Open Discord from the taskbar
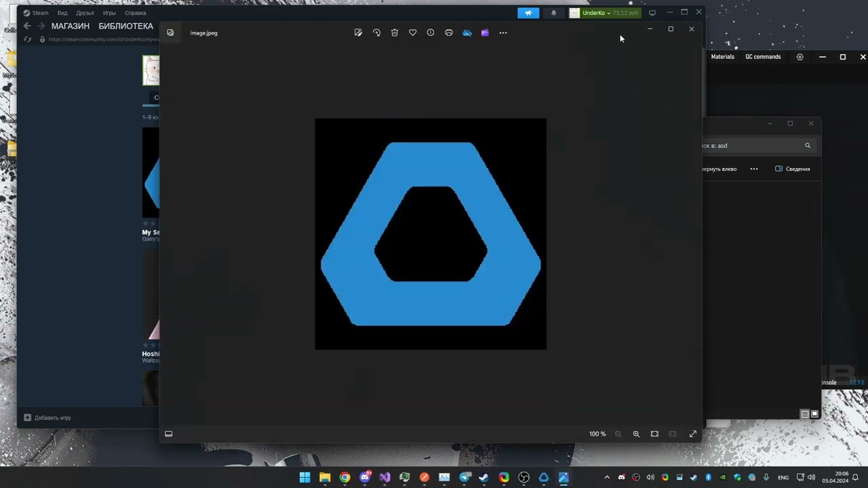 (x=365, y=477)
